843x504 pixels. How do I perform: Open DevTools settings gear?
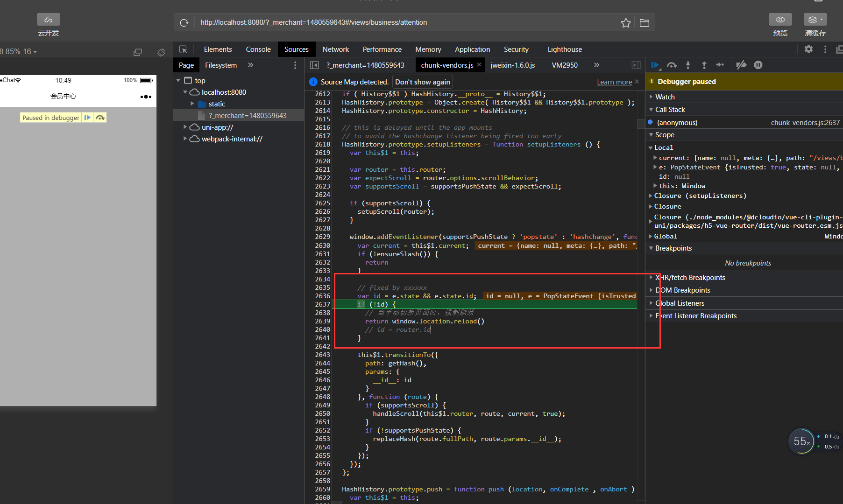[808, 49]
